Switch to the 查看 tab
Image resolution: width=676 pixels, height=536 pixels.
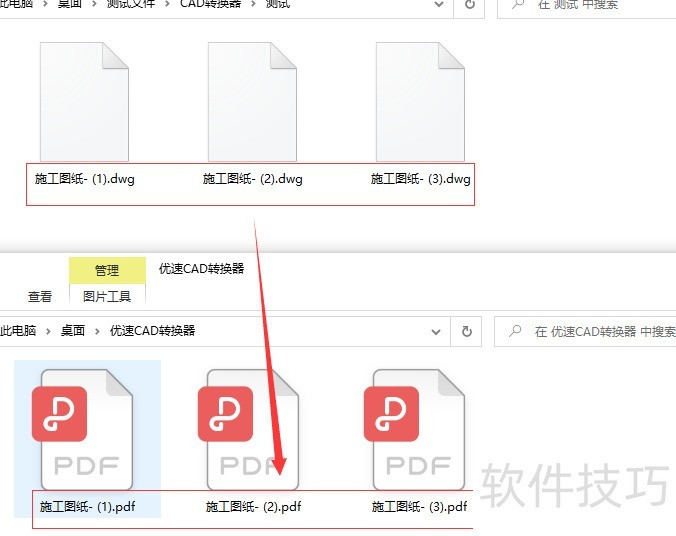point(40,296)
